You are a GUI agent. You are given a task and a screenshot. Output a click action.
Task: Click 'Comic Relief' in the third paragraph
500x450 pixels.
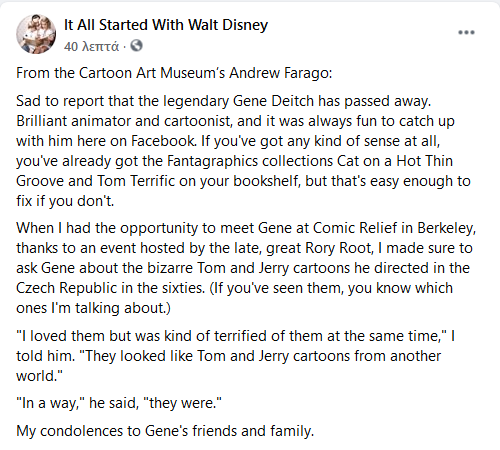pyautogui.click(x=355, y=228)
